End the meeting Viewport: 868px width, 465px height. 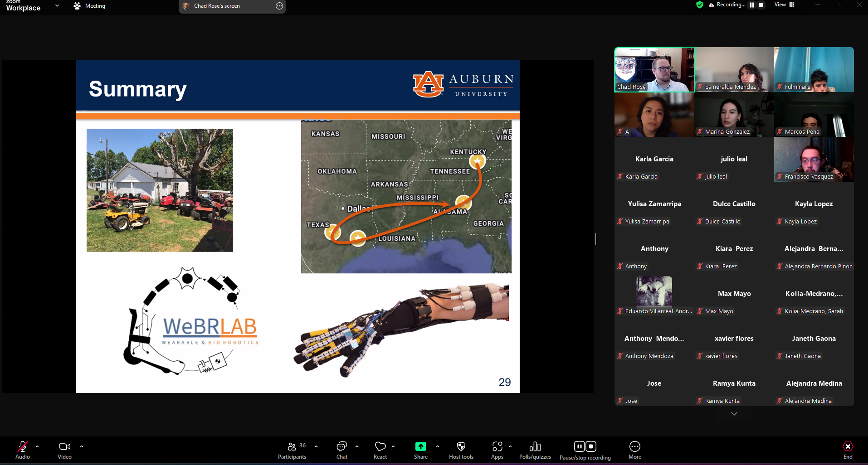[x=848, y=450]
